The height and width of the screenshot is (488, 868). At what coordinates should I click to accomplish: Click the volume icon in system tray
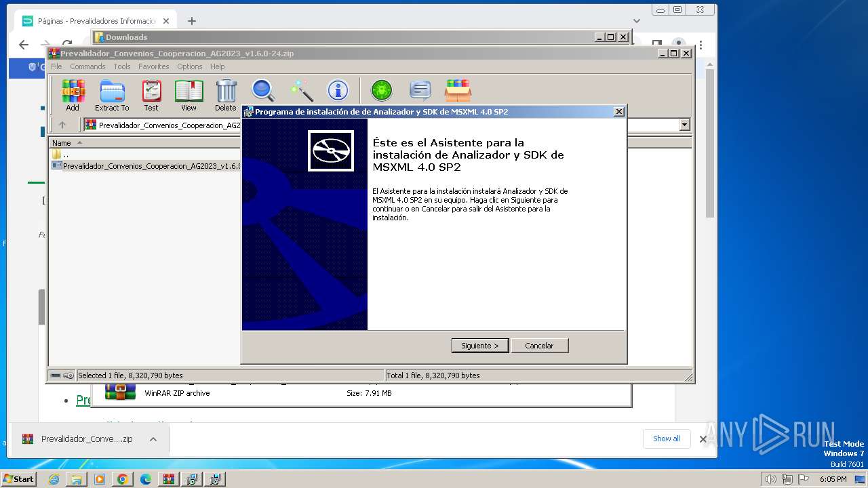770,479
